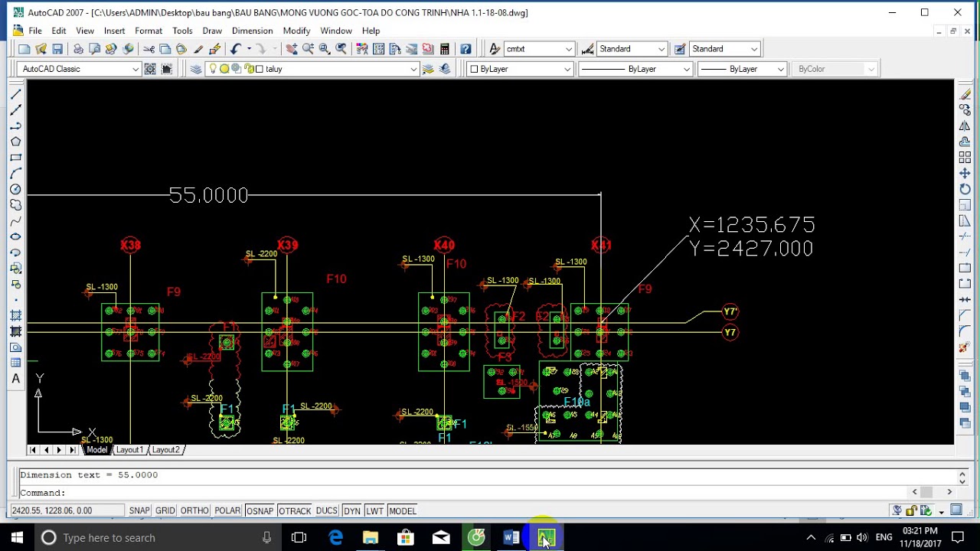
Task: Open the File menu
Action: click(x=35, y=31)
